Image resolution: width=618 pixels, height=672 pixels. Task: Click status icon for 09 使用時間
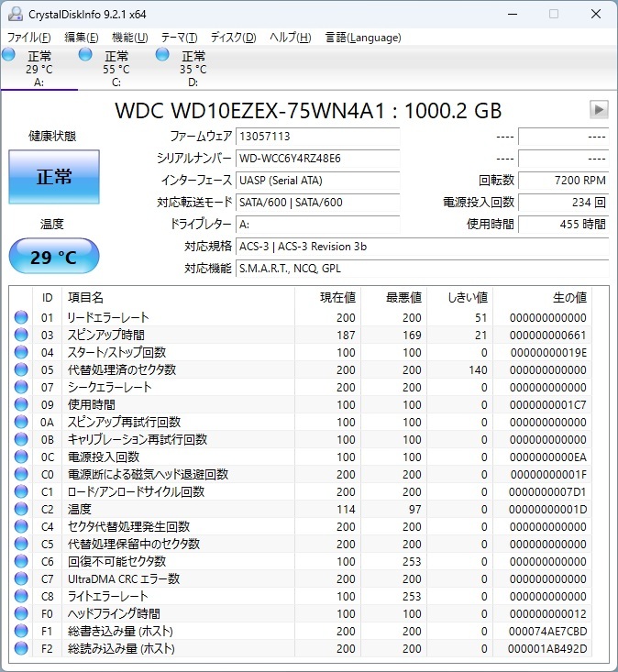[21, 404]
